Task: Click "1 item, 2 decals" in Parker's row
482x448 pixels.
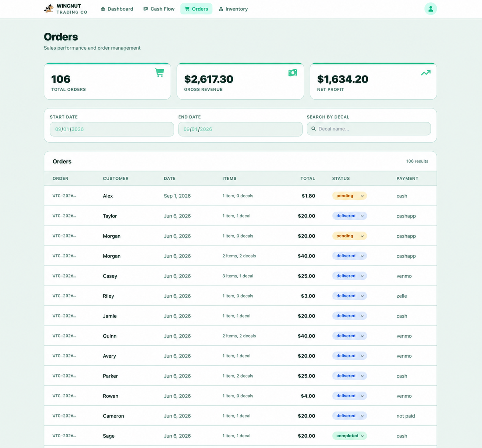Action: pos(238,376)
